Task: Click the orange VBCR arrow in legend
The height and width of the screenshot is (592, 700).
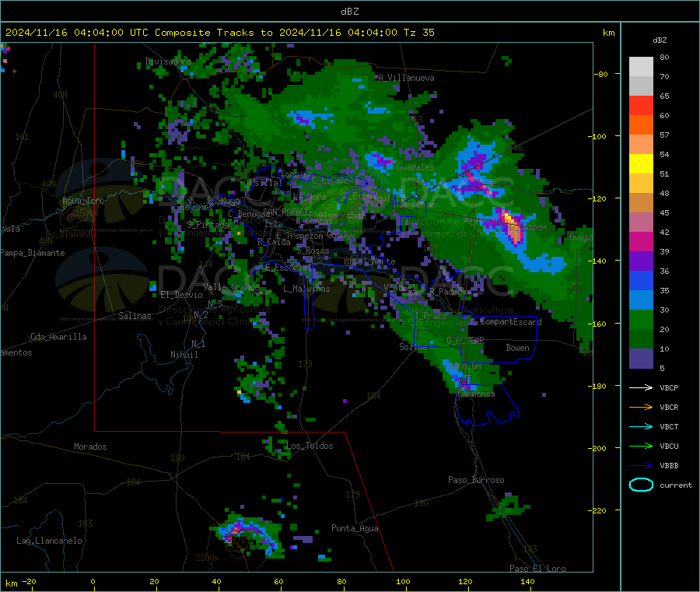Action: (641, 407)
